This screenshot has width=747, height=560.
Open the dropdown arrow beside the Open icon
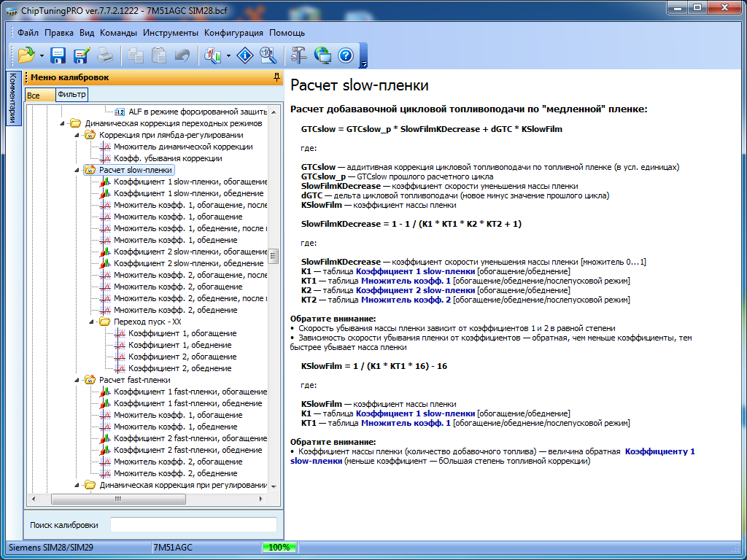pyautogui.click(x=42, y=55)
